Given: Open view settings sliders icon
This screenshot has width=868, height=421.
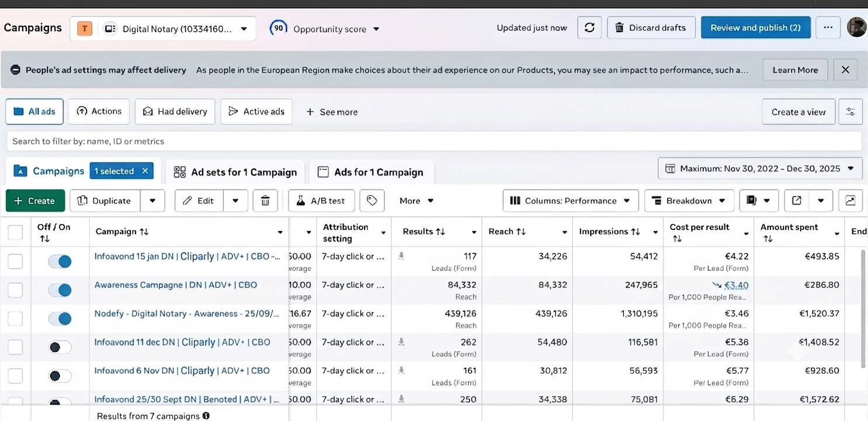Looking at the screenshot, I should (x=850, y=112).
